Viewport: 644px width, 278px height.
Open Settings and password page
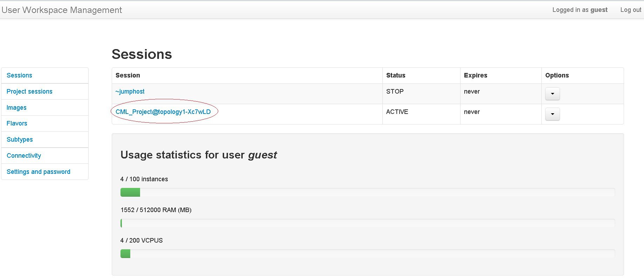click(x=39, y=172)
